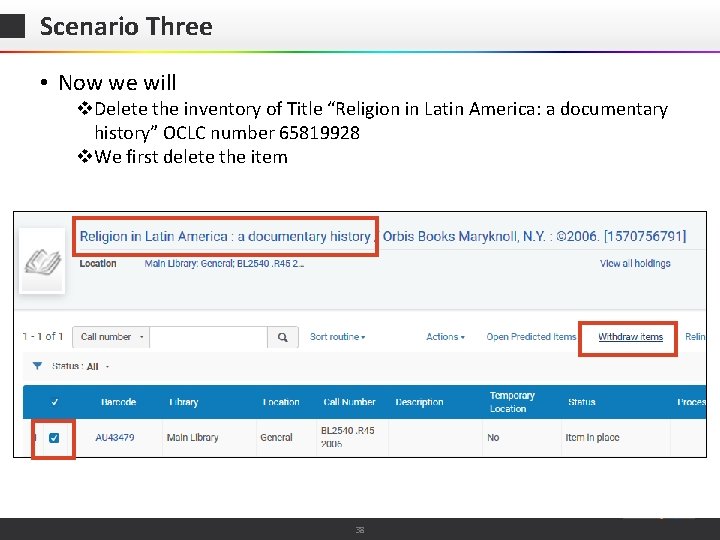720x540 pixels.
Task: Click Open Predicted Items link
Action: click(531, 337)
